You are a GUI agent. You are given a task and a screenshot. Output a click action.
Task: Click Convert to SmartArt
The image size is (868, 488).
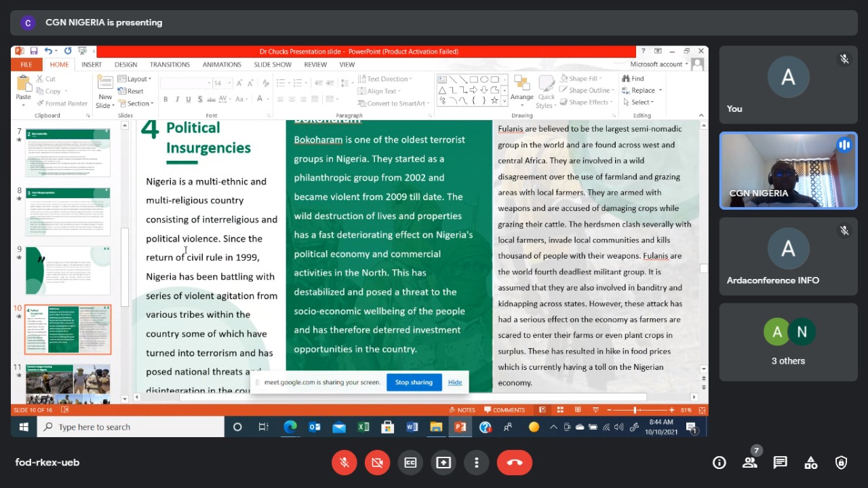pyautogui.click(x=394, y=103)
